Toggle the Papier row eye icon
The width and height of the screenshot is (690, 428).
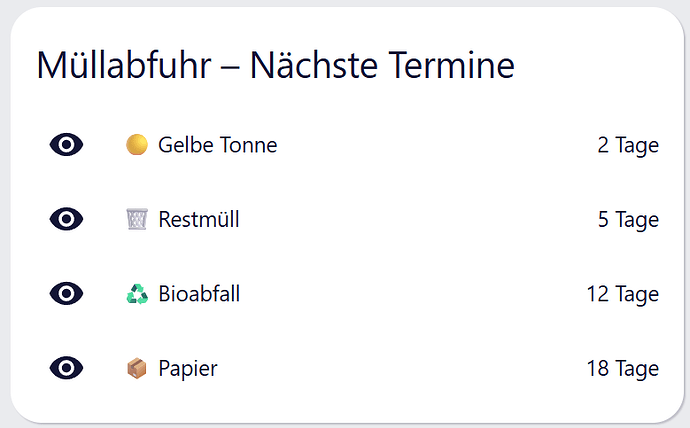66,368
